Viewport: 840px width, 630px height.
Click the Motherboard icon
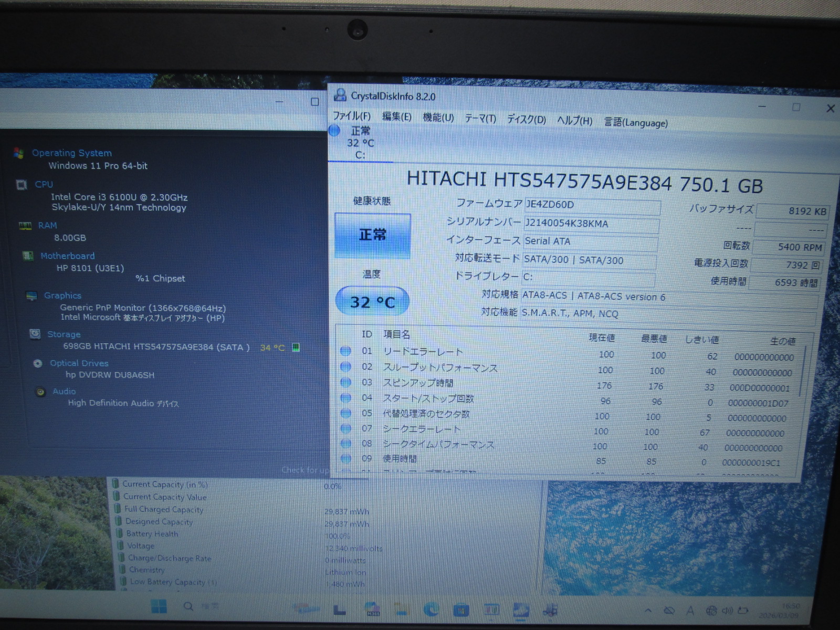point(28,256)
